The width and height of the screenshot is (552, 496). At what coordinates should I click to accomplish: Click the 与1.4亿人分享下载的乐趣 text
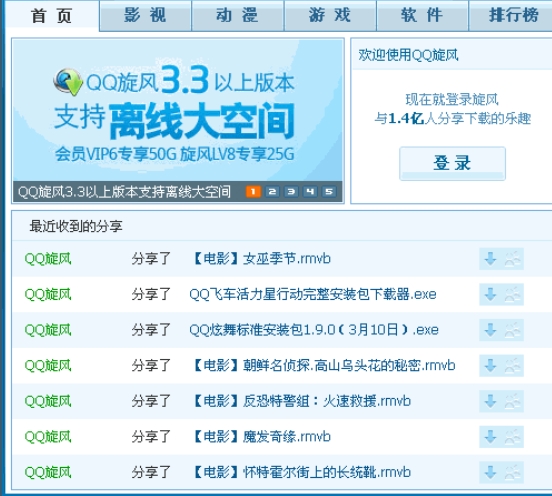point(452,118)
